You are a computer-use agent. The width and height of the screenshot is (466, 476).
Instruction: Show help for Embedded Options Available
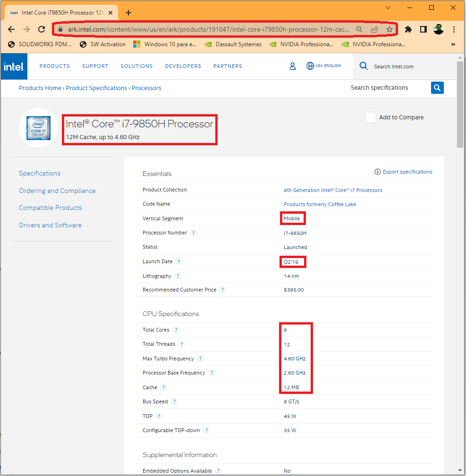point(218,471)
